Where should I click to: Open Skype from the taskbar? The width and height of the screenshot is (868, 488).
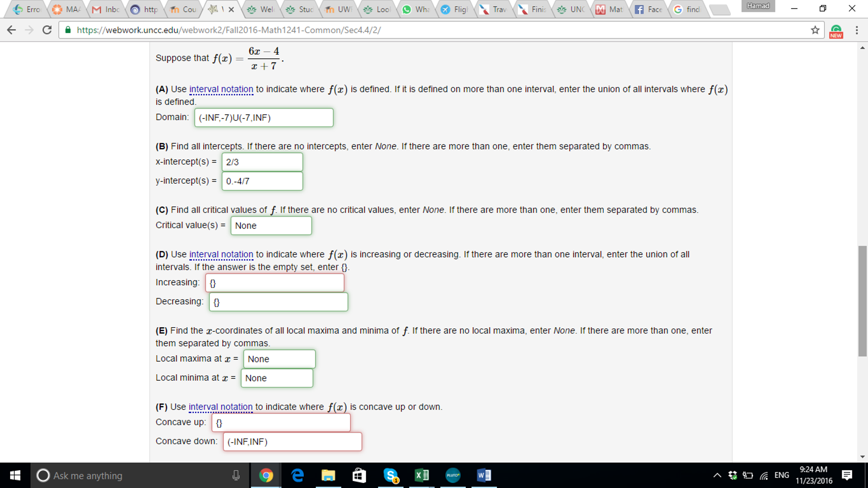click(390, 475)
